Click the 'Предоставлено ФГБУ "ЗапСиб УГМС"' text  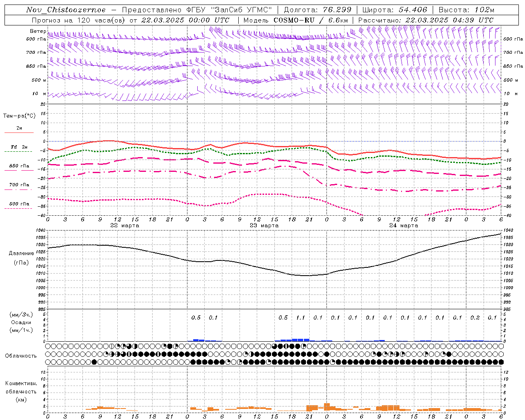[197, 10]
